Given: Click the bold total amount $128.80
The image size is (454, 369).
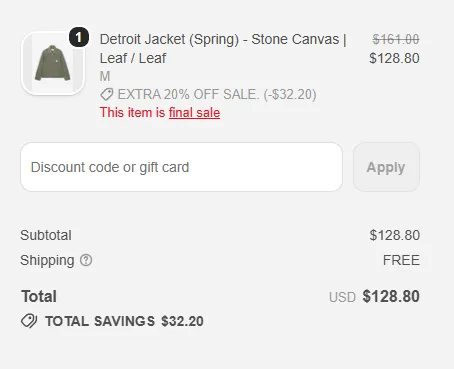Looking at the screenshot, I should pos(391,296).
